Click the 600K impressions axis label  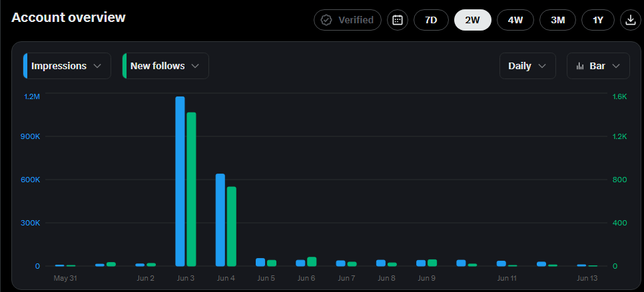point(31,180)
